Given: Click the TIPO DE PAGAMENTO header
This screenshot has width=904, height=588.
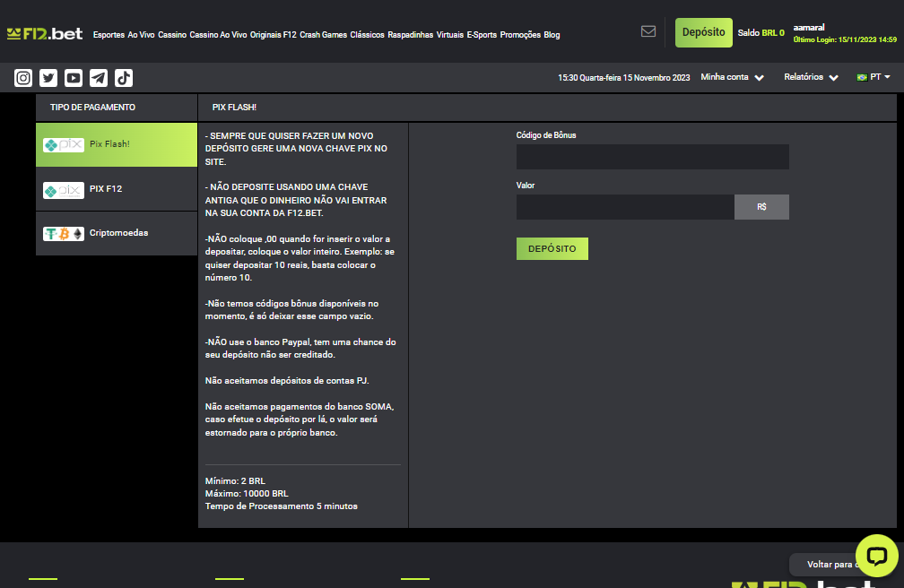Looking at the screenshot, I should (x=93, y=108).
